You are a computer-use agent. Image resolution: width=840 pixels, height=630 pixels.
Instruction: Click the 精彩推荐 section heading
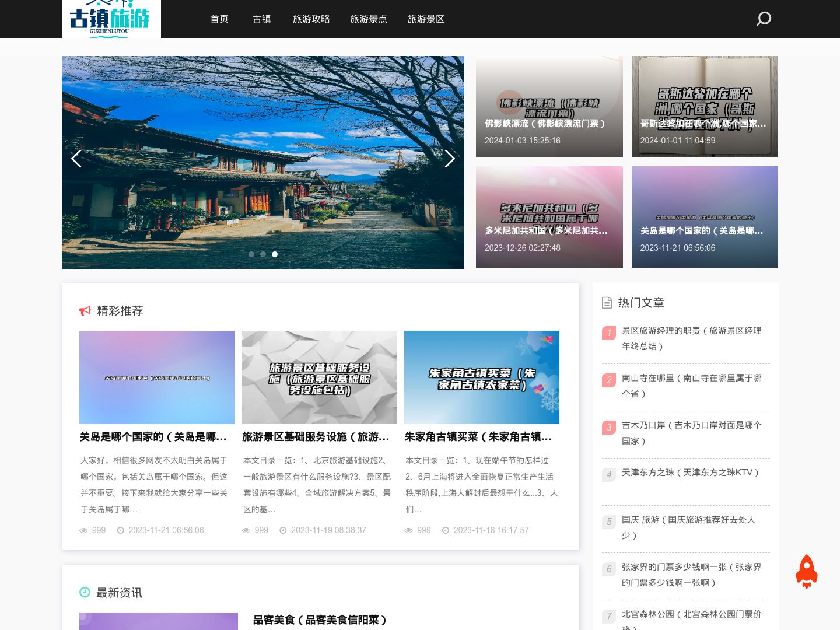(x=120, y=311)
